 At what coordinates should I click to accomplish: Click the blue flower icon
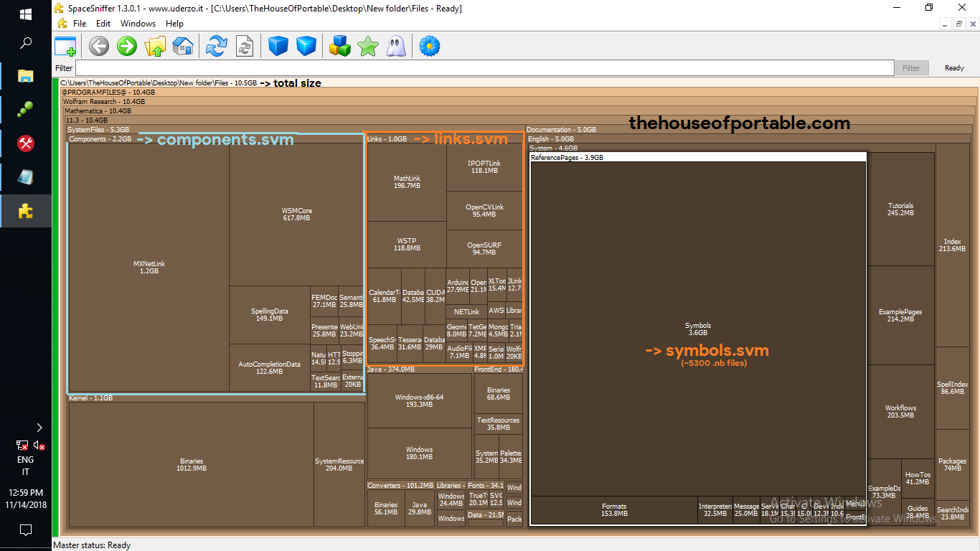(429, 47)
